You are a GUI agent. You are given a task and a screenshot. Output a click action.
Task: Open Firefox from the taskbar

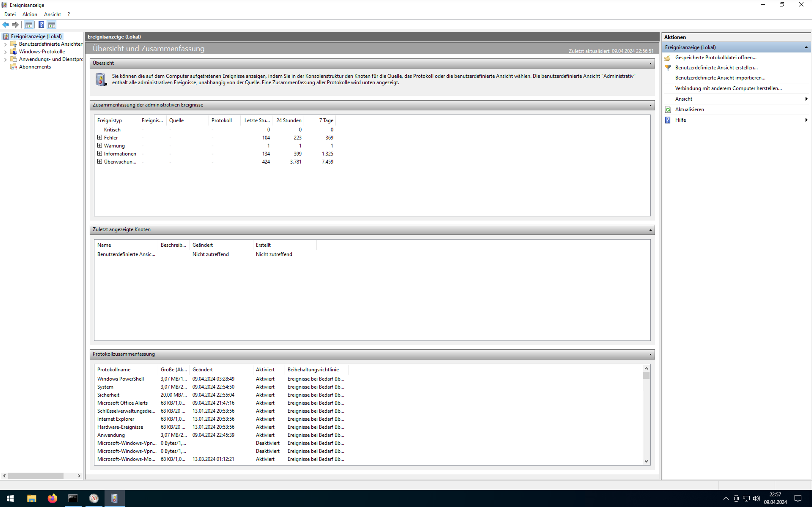pyautogui.click(x=52, y=498)
